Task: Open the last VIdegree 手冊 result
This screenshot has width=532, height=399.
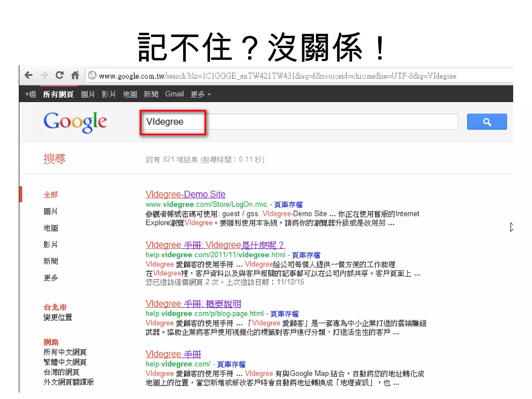Action: point(174,354)
